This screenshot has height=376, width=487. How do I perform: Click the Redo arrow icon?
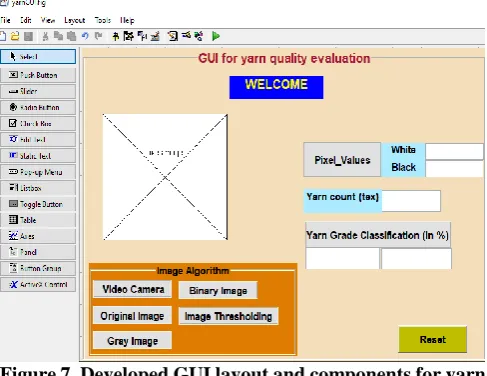coord(98,36)
